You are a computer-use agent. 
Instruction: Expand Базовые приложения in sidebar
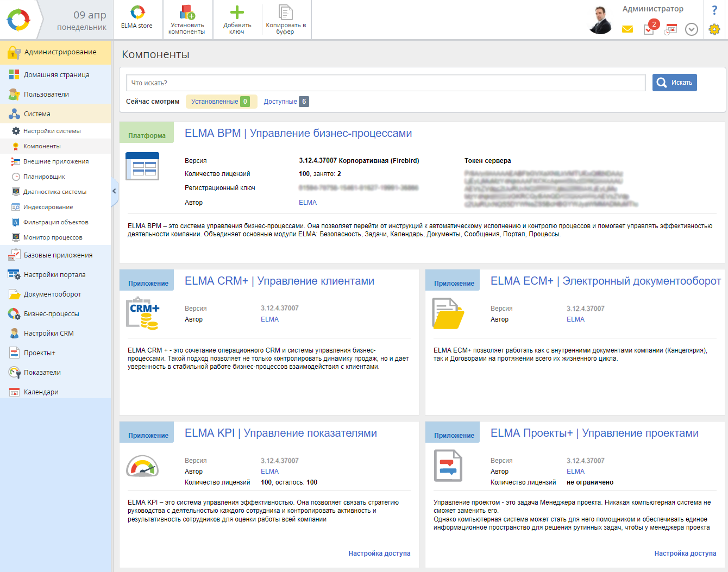[58, 255]
